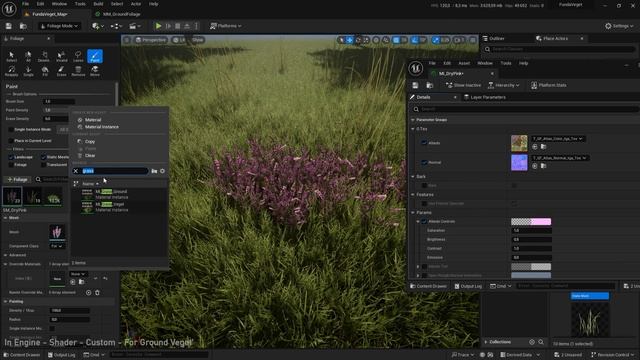Image resolution: width=640 pixels, height=360 pixels.
Task: Select the foliage Reapply tool
Action: click(11, 71)
